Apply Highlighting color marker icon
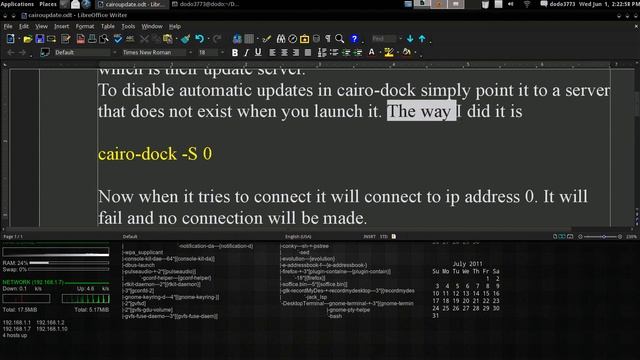The width and height of the screenshot is (640, 360). tap(389, 52)
